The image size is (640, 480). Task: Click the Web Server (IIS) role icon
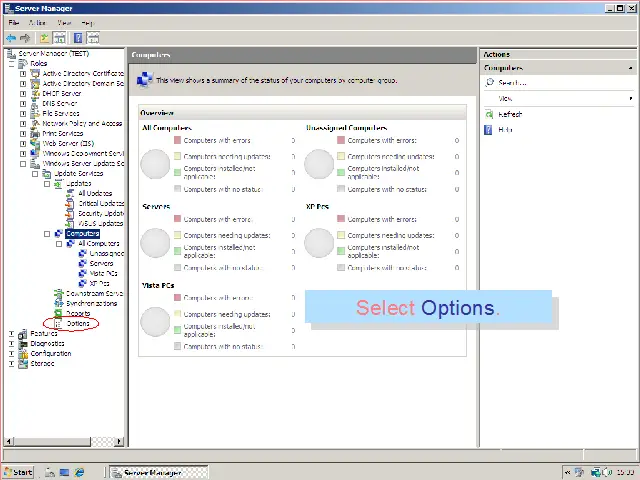[36, 143]
